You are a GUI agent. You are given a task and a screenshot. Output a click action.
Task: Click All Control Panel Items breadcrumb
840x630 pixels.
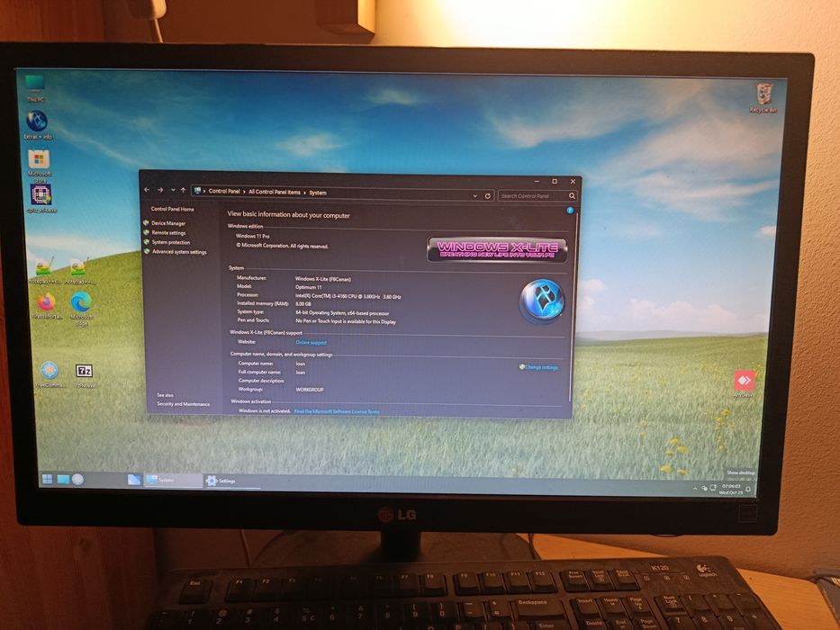coord(275,192)
